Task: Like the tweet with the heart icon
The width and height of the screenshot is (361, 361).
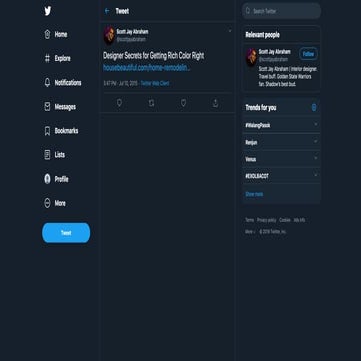Action: [183, 103]
